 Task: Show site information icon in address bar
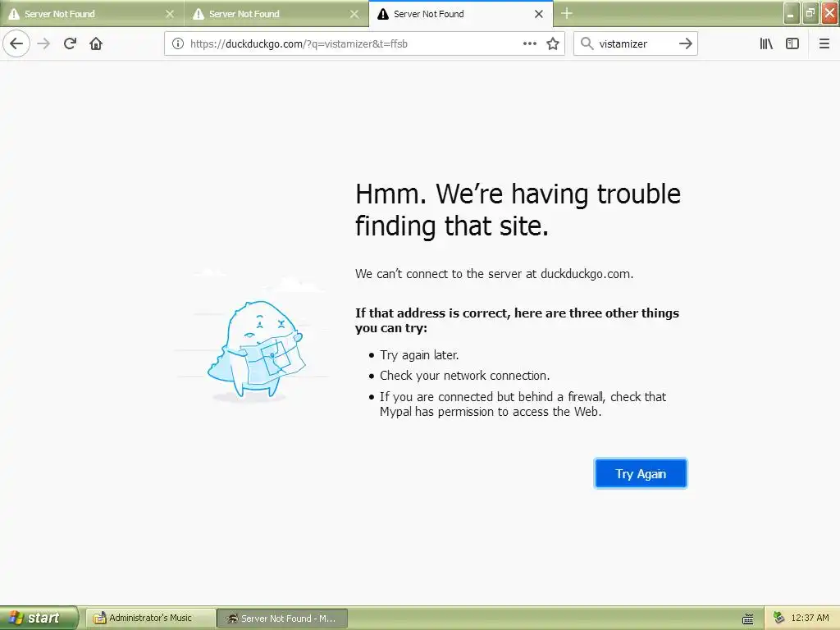pyautogui.click(x=178, y=43)
